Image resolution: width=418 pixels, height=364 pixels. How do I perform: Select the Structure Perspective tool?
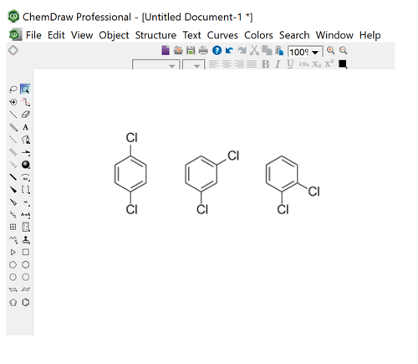tap(13, 102)
